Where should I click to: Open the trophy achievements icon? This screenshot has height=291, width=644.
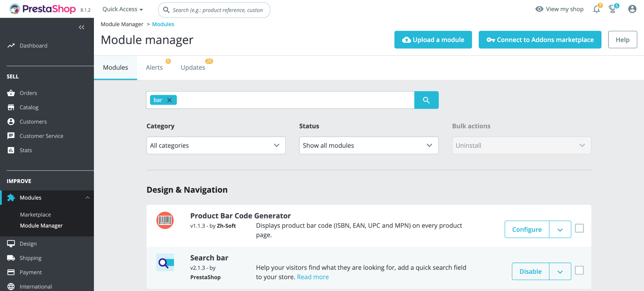pyautogui.click(x=612, y=9)
